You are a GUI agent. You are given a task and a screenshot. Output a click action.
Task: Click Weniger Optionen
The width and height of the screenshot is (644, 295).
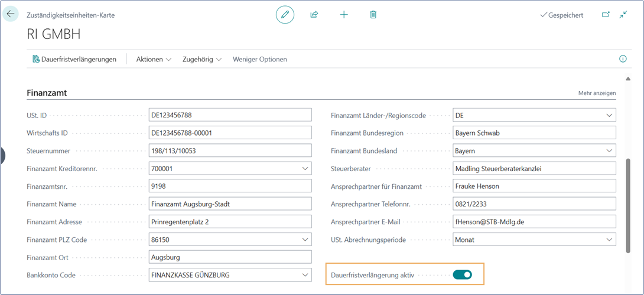[260, 59]
